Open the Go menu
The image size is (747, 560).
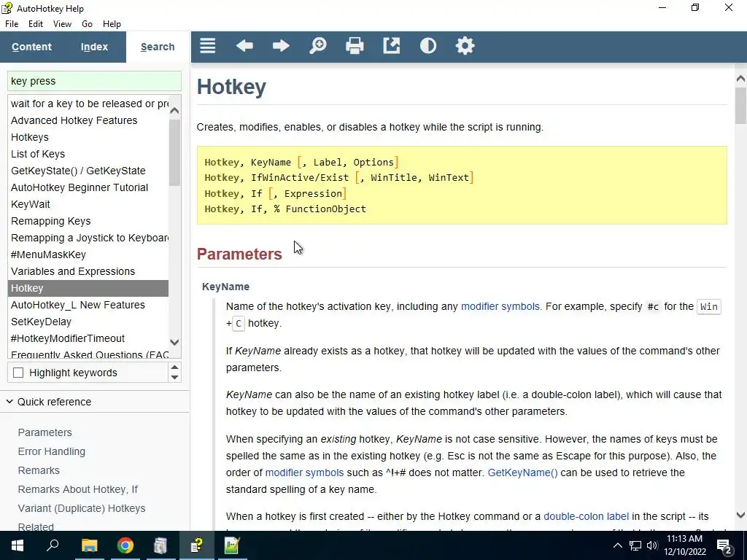(87, 24)
